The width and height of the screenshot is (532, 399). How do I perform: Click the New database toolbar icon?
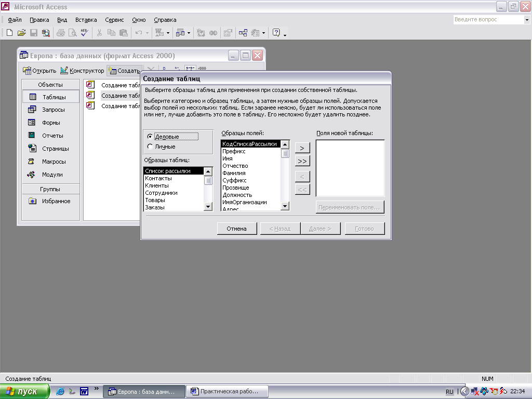[x=9, y=33]
